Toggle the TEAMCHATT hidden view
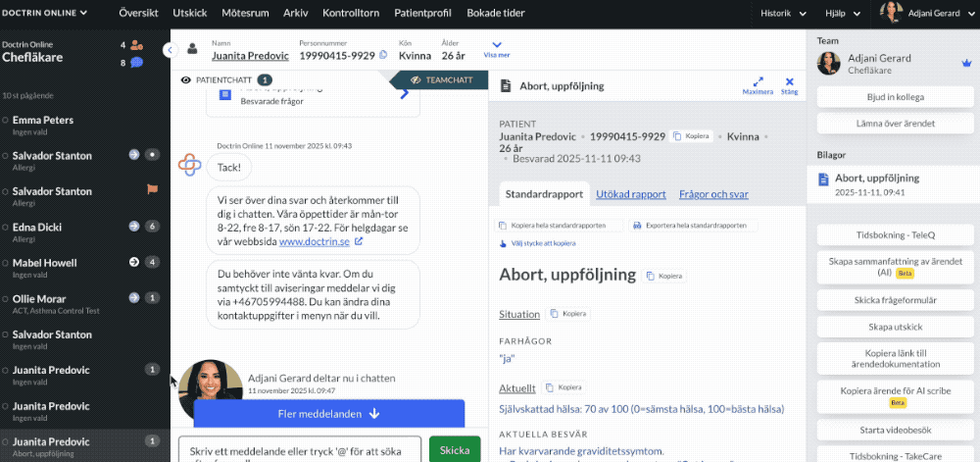This screenshot has width=980, height=462. (441, 80)
